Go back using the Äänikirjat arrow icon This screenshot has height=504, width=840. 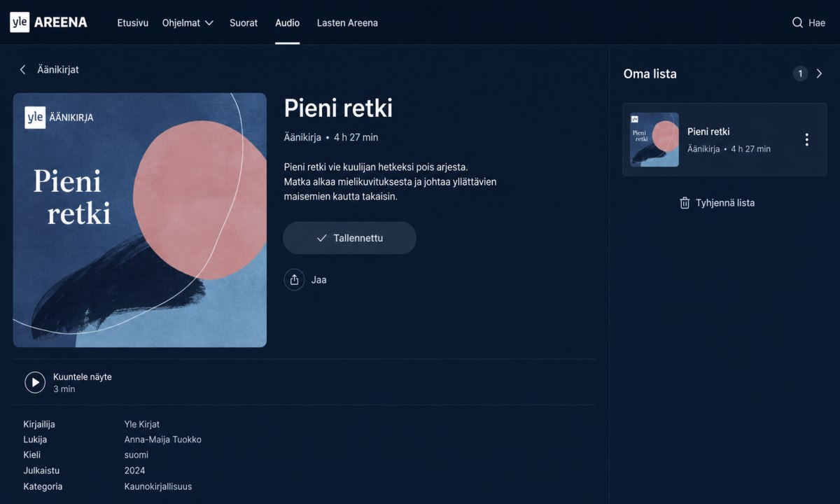click(x=22, y=69)
